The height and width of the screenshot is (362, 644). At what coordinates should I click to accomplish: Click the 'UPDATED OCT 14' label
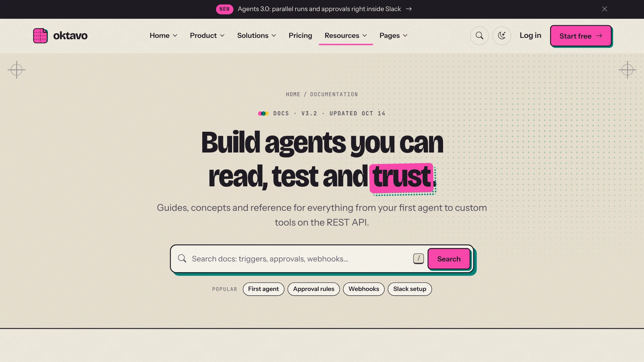click(357, 114)
